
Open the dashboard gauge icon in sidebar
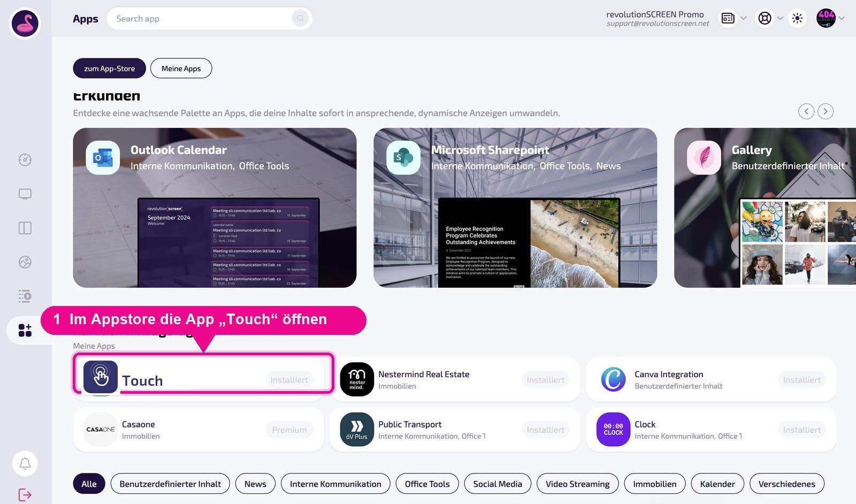coord(25,159)
